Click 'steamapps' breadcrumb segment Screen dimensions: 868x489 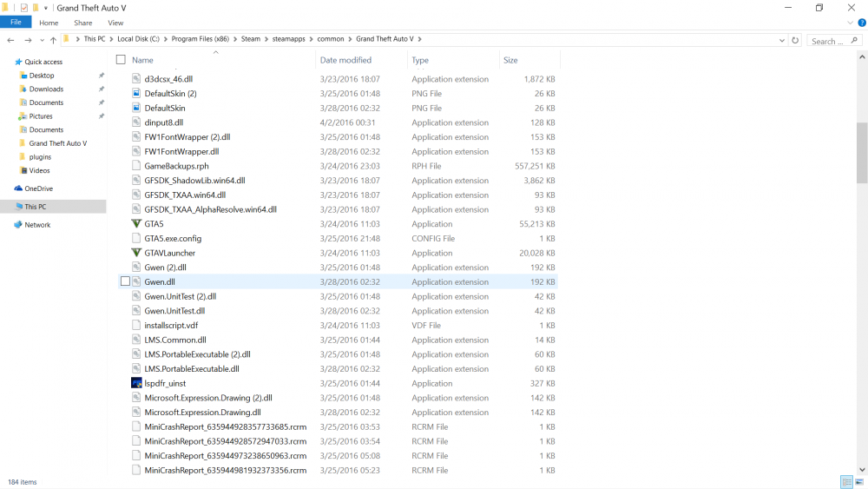pyautogui.click(x=288, y=39)
